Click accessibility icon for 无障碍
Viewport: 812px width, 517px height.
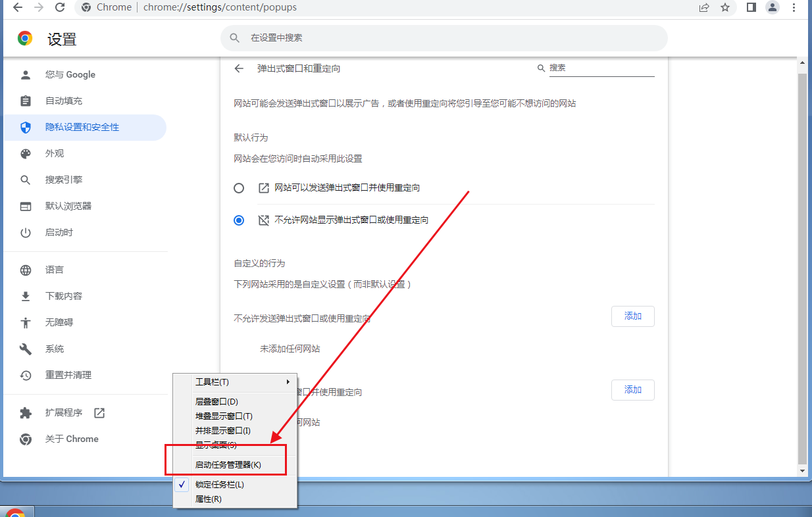click(x=26, y=322)
